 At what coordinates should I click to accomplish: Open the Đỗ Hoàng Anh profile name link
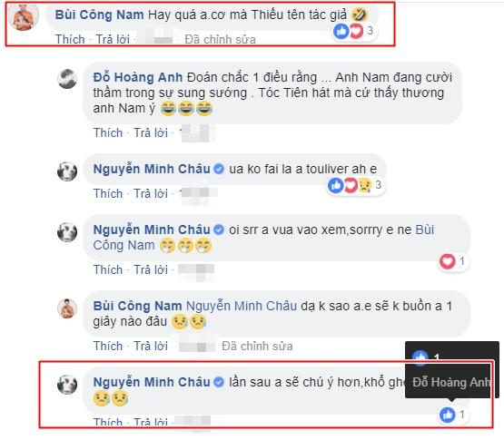click(138, 77)
